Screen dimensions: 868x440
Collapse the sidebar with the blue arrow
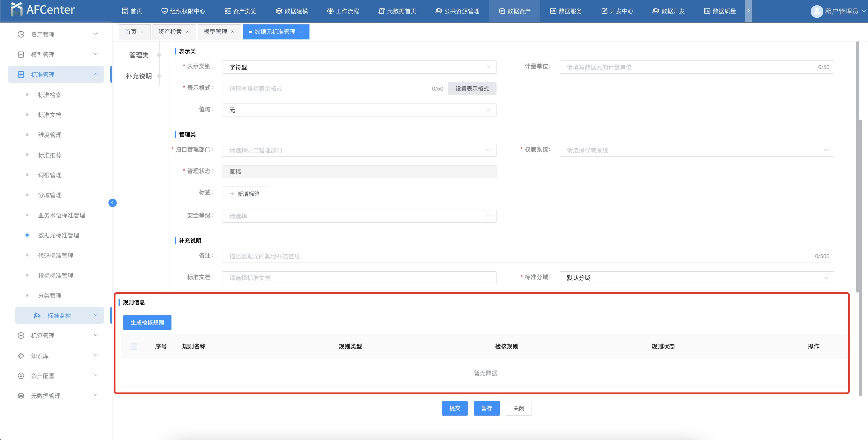tap(113, 203)
